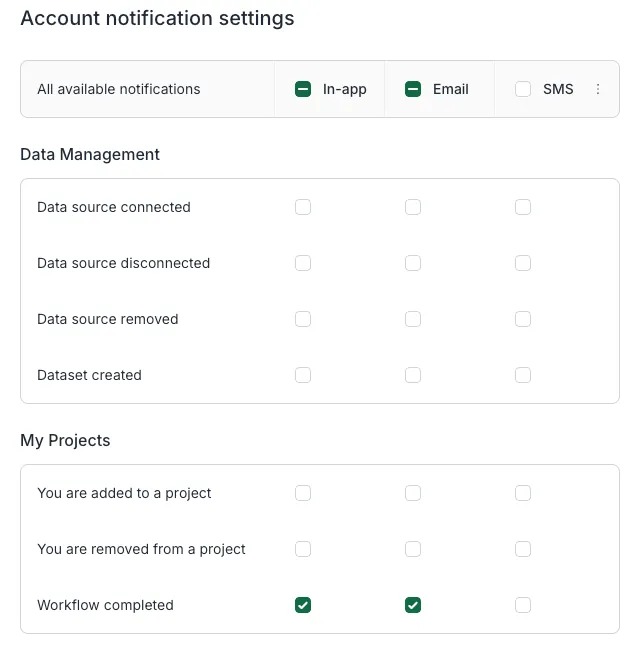Screen dimensions: 641x655
Task: Enable Email for Data source connected
Action: [x=413, y=207]
